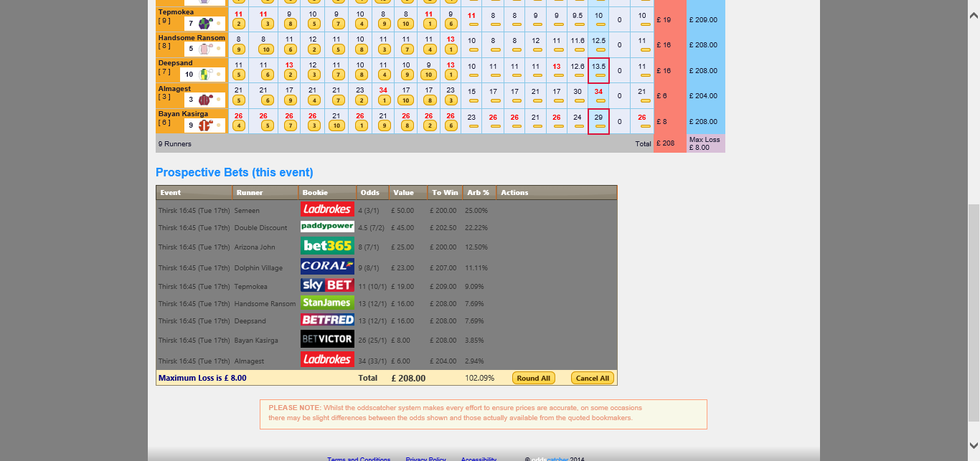This screenshot has width=980, height=461.
Task: Click the Round All button
Action: pos(533,378)
